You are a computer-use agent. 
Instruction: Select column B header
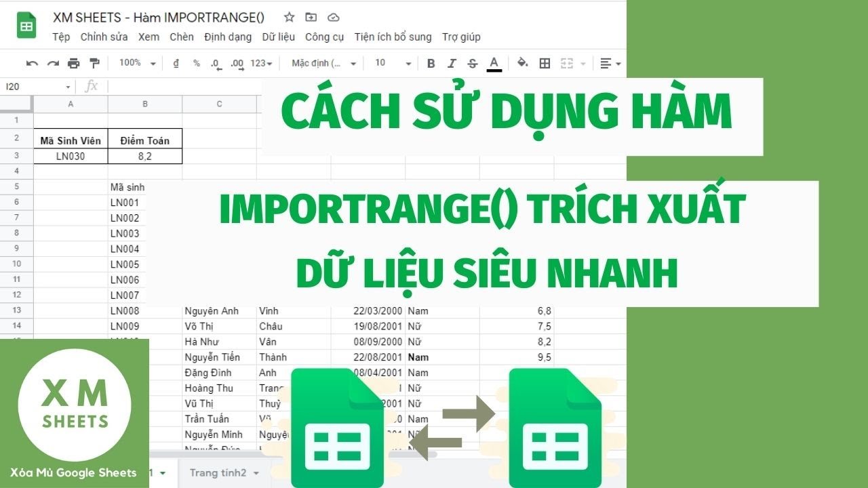(145, 104)
